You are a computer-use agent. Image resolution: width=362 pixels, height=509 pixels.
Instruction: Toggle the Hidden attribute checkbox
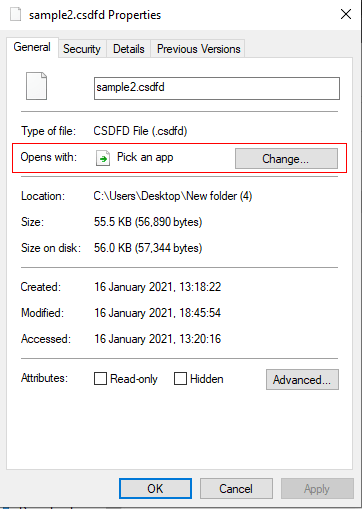click(180, 379)
